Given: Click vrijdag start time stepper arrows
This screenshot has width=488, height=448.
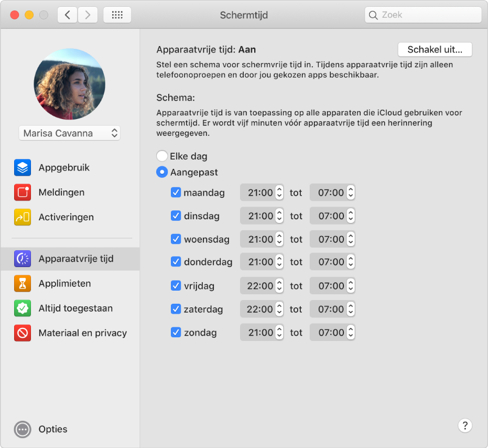Looking at the screenshot, I should (279, 285).
